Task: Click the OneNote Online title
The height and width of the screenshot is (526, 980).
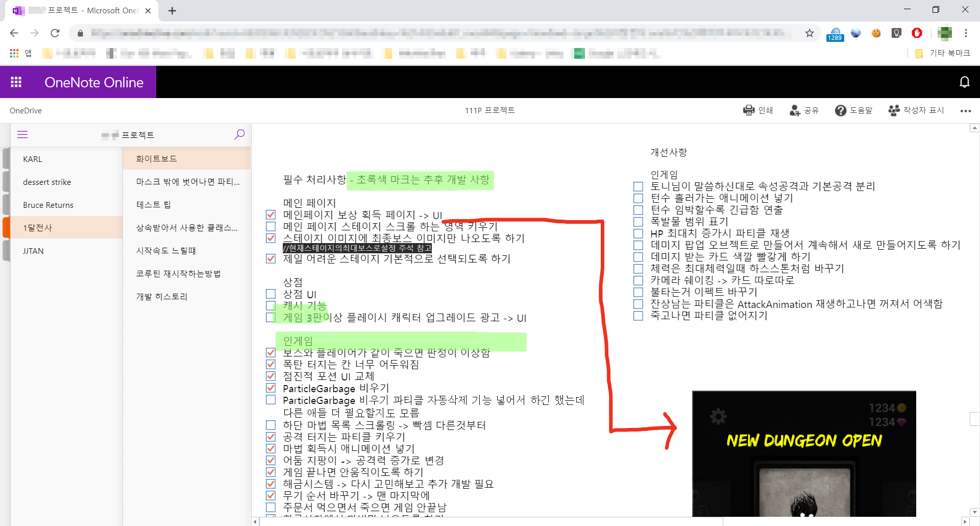Action: pyautogui.click(x=94, y=82)
